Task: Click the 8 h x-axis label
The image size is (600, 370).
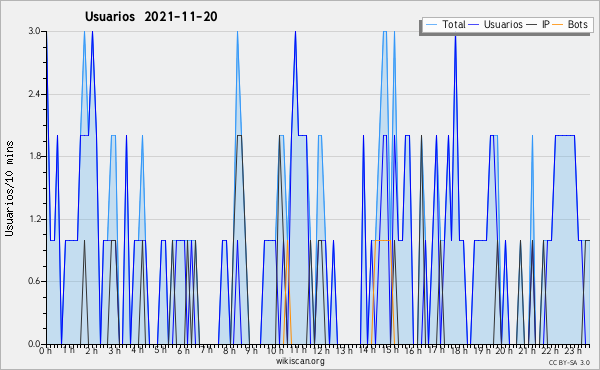Action: 229,351
